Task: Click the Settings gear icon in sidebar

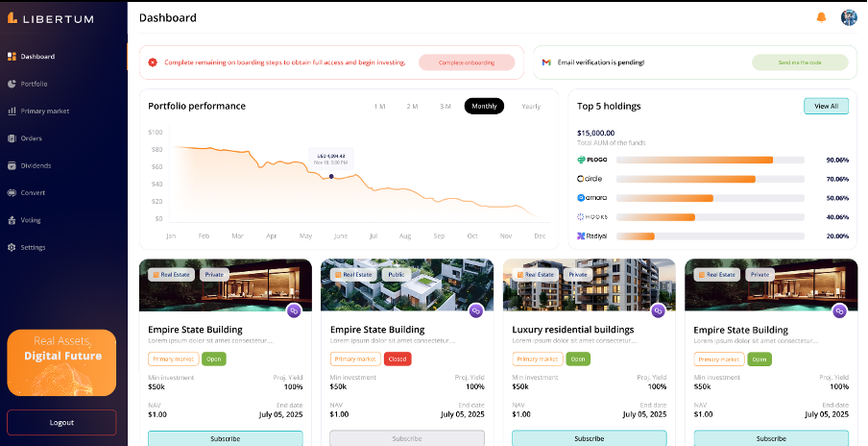Action: pyautogui.click(x=12, y=247)
